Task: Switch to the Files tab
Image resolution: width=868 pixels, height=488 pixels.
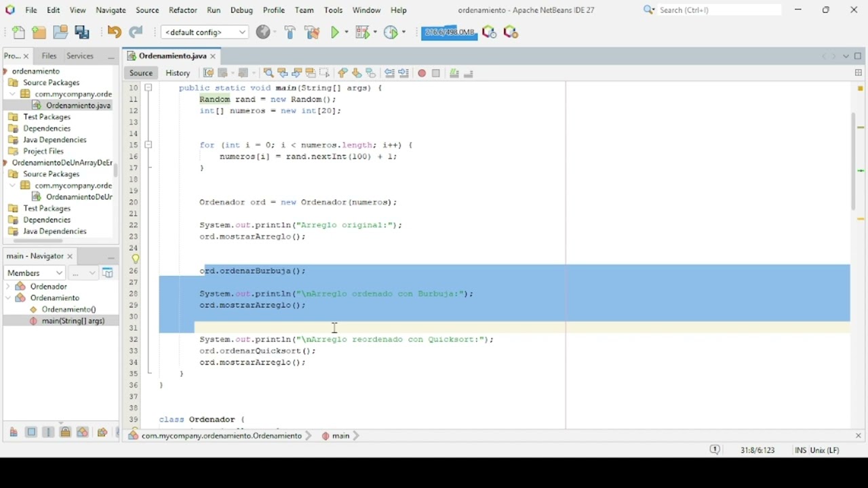Action: [x=49, y=56]
